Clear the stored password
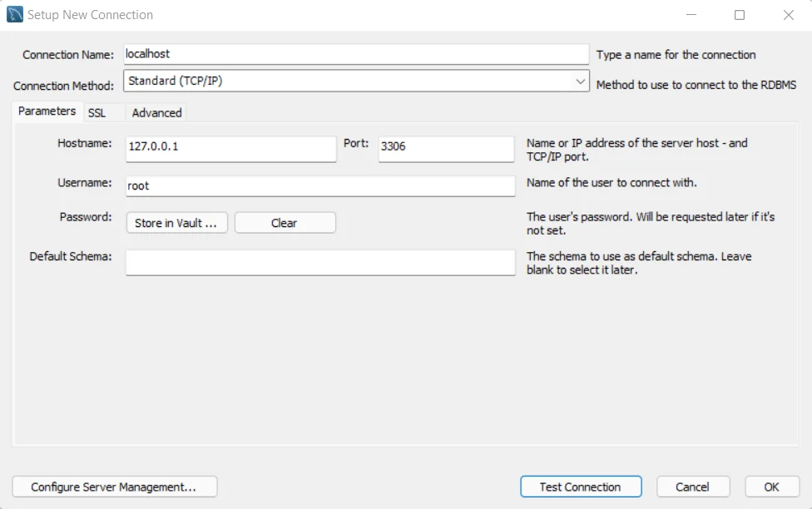The width and height of the screenshot is (812, 509). point(285,223)
